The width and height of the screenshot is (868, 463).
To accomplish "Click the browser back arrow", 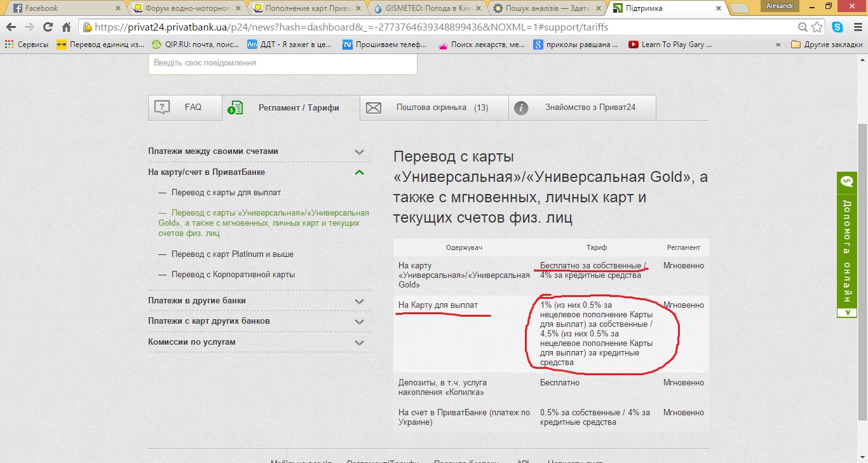I will [x=11, y=27].
